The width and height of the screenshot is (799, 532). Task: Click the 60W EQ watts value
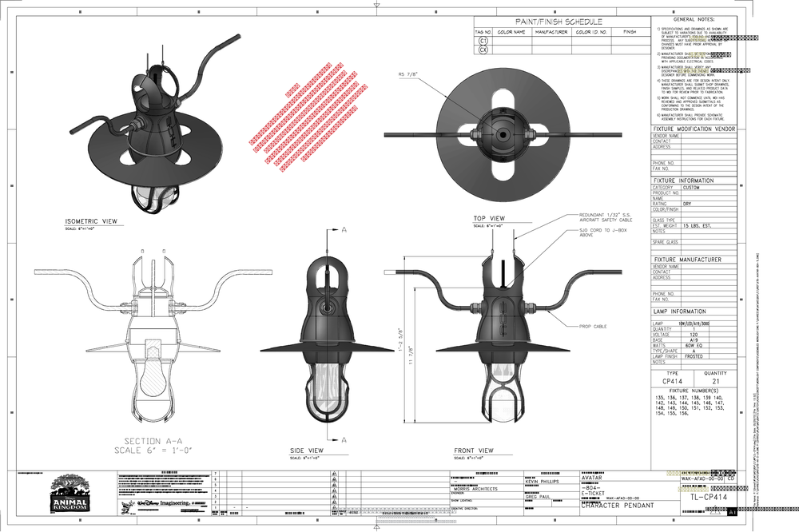point(694,346)
